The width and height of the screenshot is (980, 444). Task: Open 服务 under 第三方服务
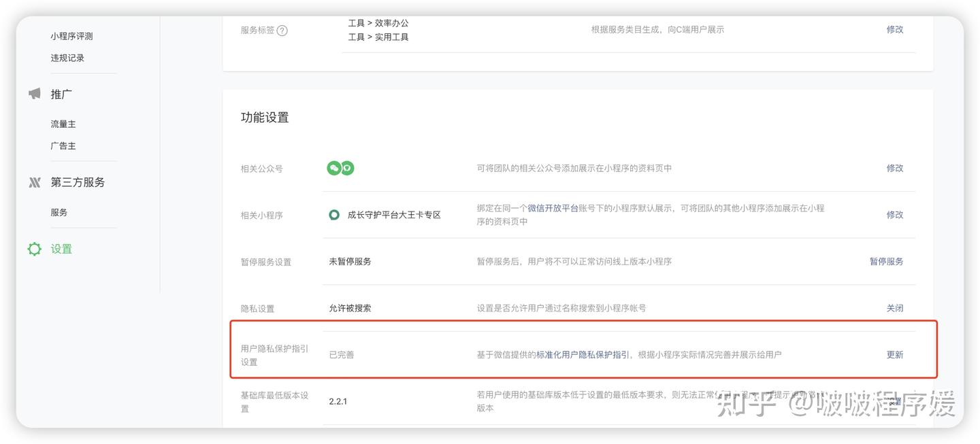[x=59, y=212]
